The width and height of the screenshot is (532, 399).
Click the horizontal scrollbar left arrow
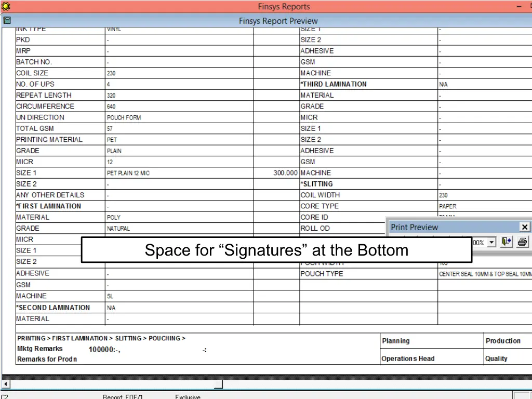coord(6,384)
